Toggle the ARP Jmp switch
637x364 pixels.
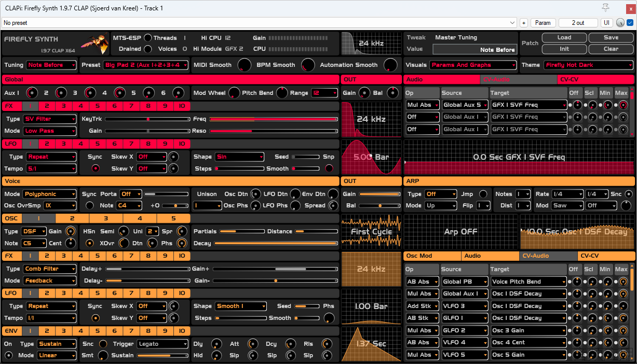click(483, 194)
